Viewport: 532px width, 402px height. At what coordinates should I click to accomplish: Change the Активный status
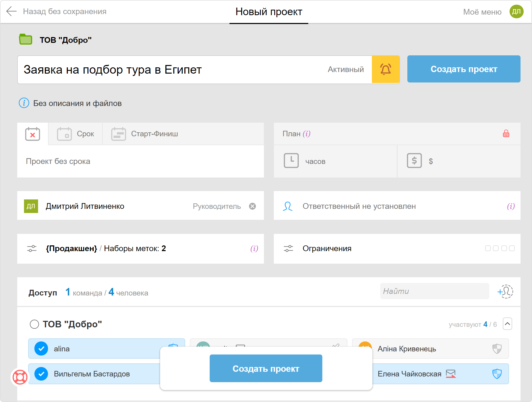pos(346,69)
